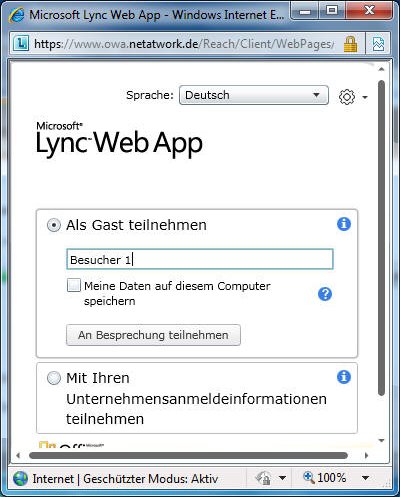Click the Lync Web App logo
Screen dimensions: 400x497
coord(119,140)
